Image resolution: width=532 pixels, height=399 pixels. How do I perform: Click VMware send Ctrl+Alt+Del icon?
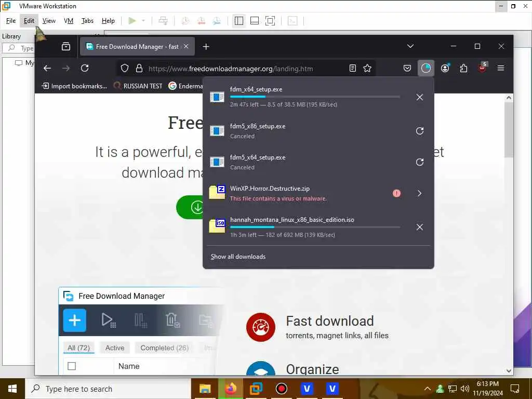[x=163, y=21]
